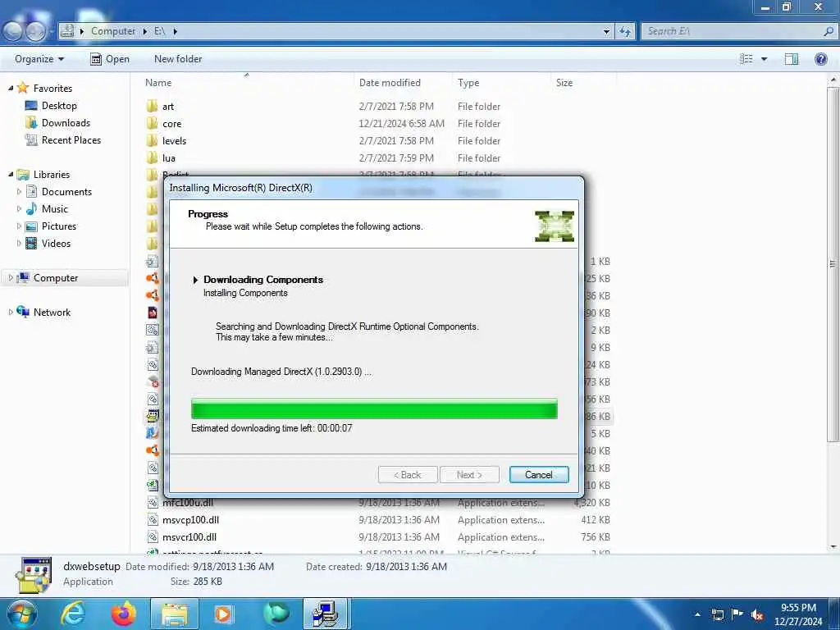Go back in Explorer navigation
This screenshot has width=840, height=630.
point(13,31)
